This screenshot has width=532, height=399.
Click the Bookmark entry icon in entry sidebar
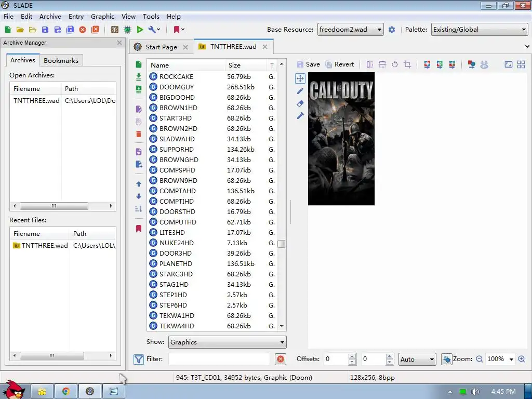coord(138,229)
